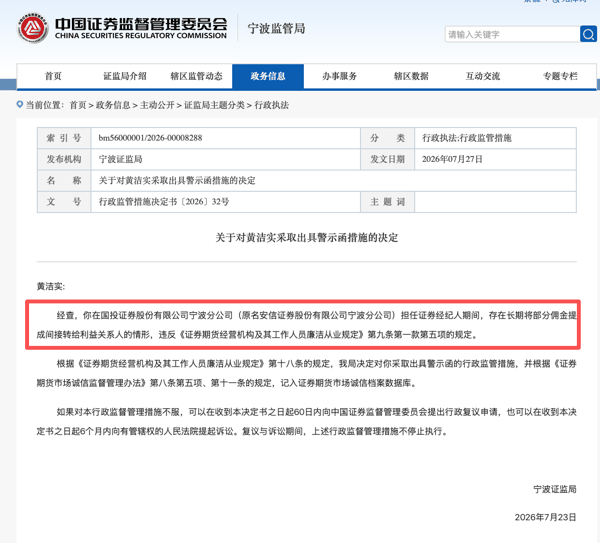Click the CSRC red emblem logo

click(33, 28)
